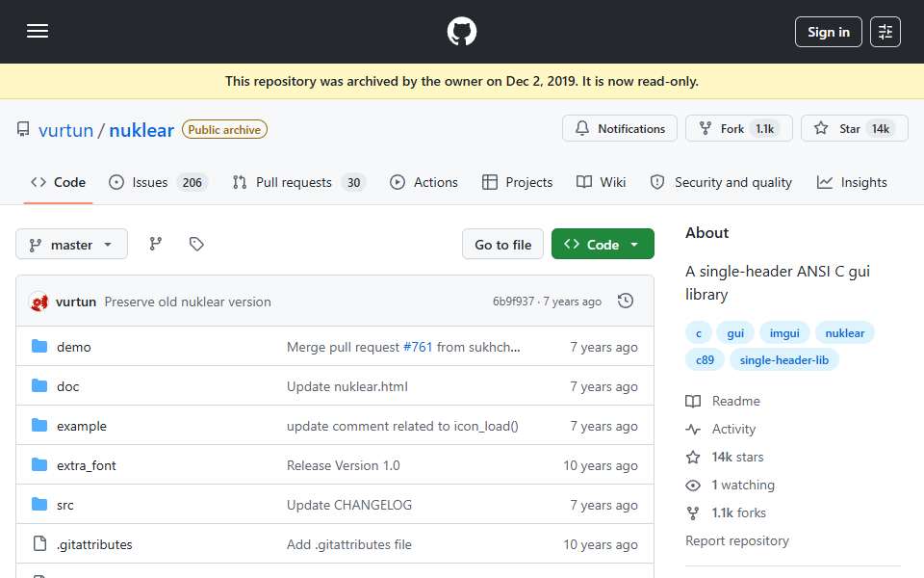
Task: Open the vurtun owner profile link
Action: click(65, 130)
